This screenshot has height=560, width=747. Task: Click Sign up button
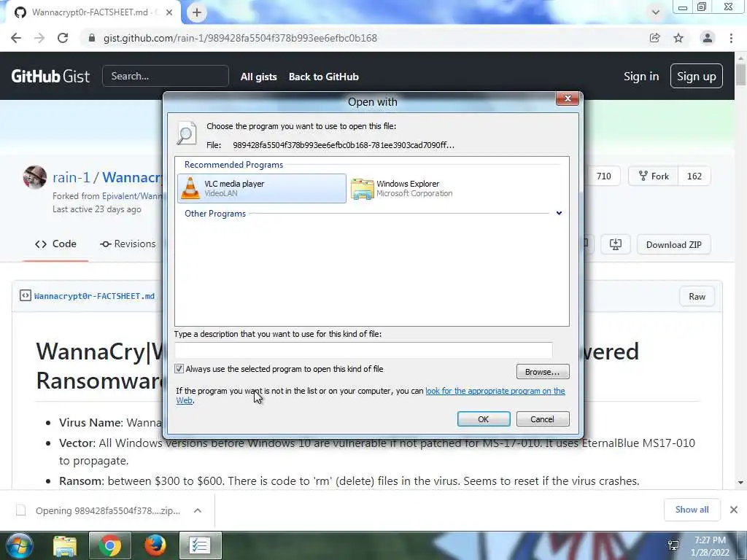point(696,76)
